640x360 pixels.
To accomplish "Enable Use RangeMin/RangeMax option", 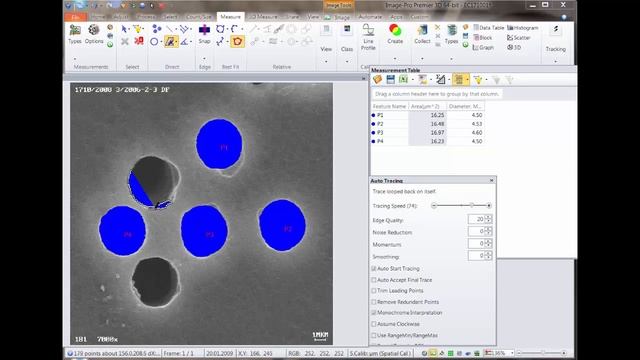I will (x=373, y=336).
